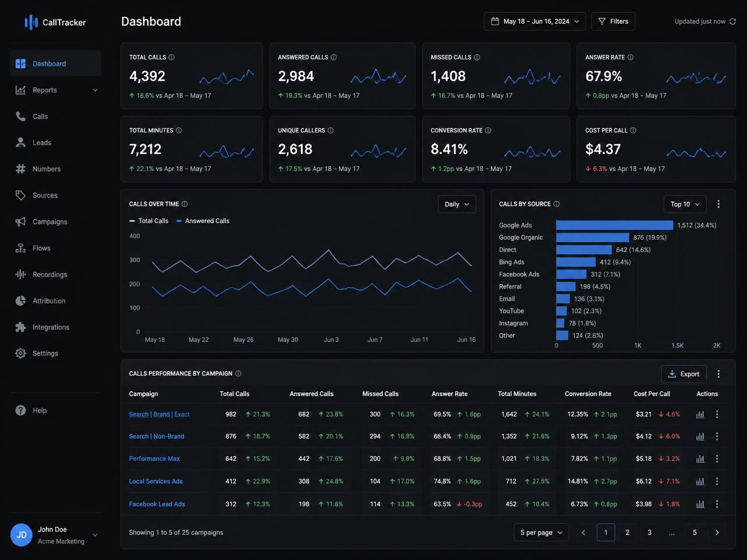Click the Flows sidebar icon
Image resolution: width=747 pixels, height=560 pixels.
[x=20, y=248]
